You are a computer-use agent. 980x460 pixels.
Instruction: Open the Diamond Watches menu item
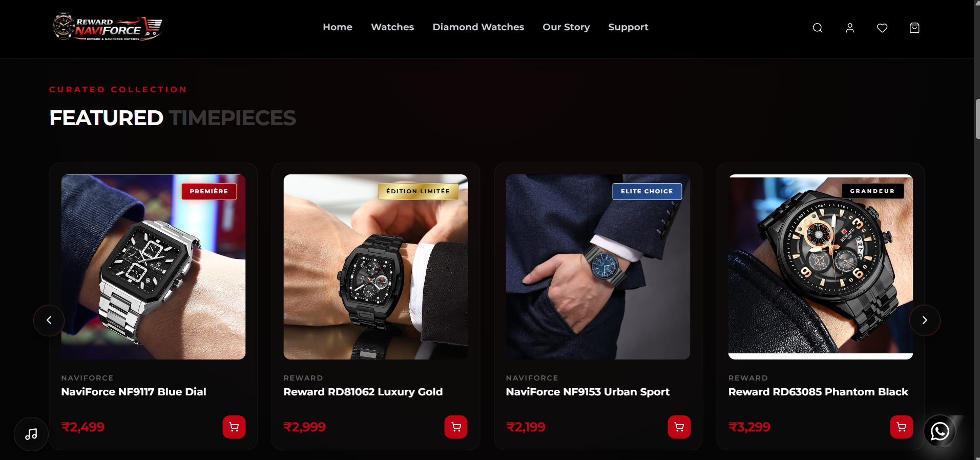click(x=478, y=27)
